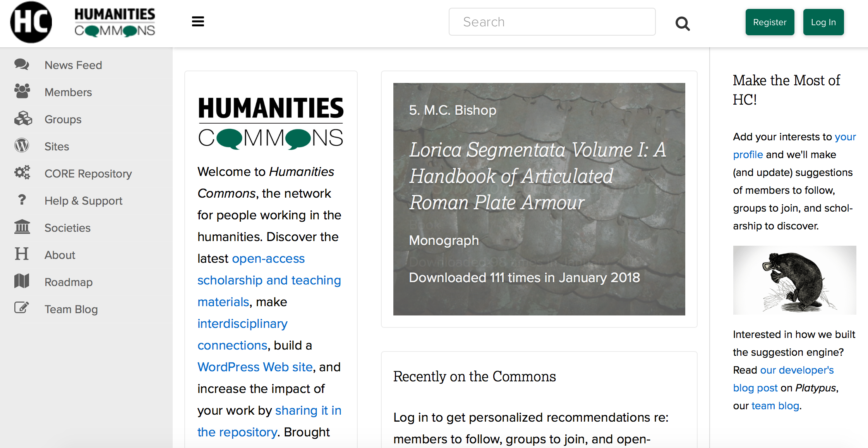Screen dimensions: 868x448
Task: Select News Feed from the sidebar menu
Action: click(x=73, y=65)
